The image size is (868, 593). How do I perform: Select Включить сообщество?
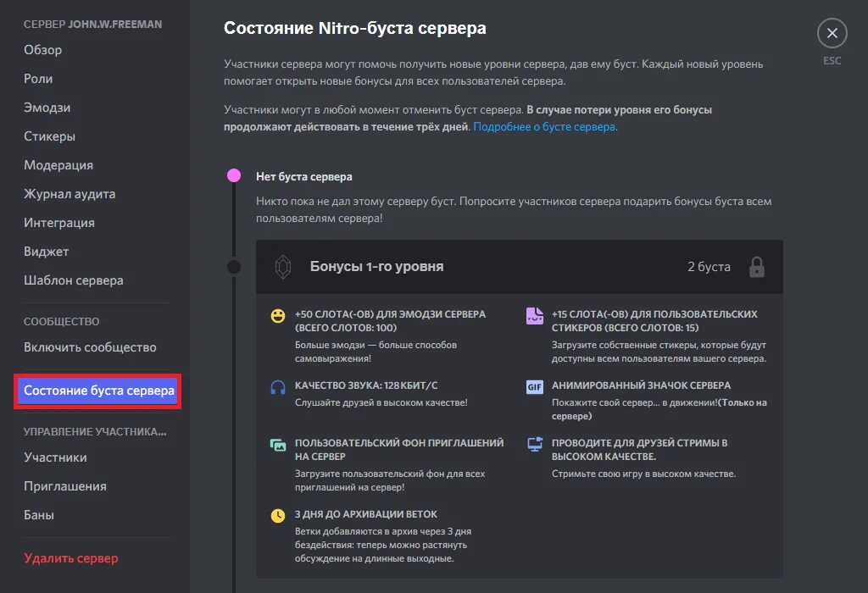pyautogui.click(x=90, y=347)
